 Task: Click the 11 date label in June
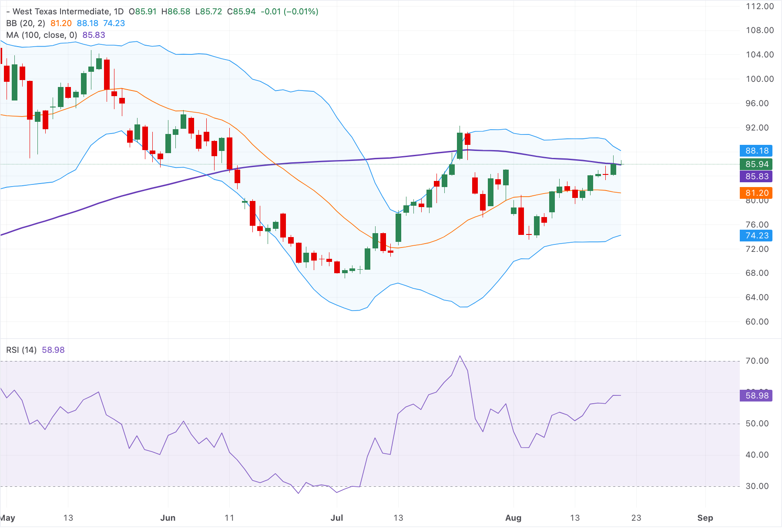click(x=229, y=518)
